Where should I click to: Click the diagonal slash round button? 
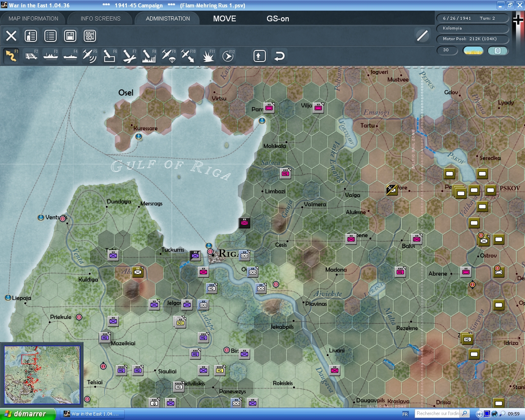422,36
